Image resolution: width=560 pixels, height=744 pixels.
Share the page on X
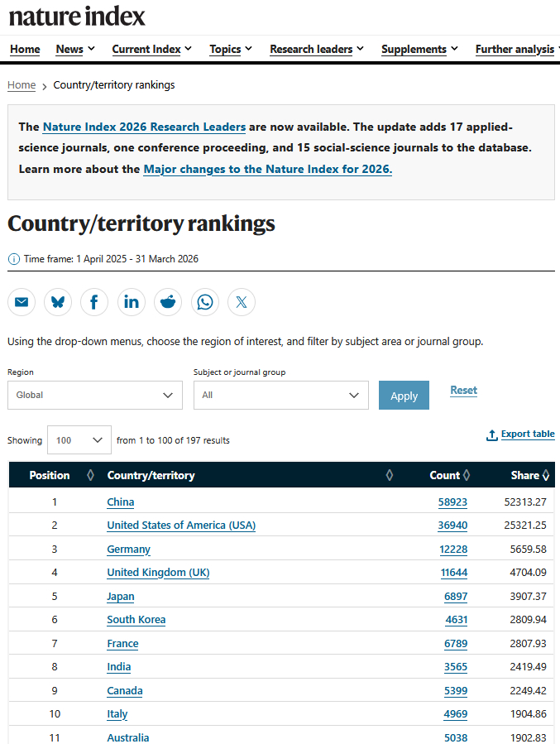tap(242, 302)
